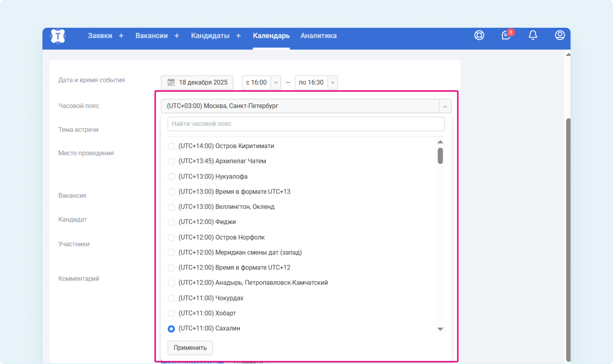Select the (UTC+14:00) Остров Киритимати radio option
Viewport: 613px width, 364px height.
(171, 147)
